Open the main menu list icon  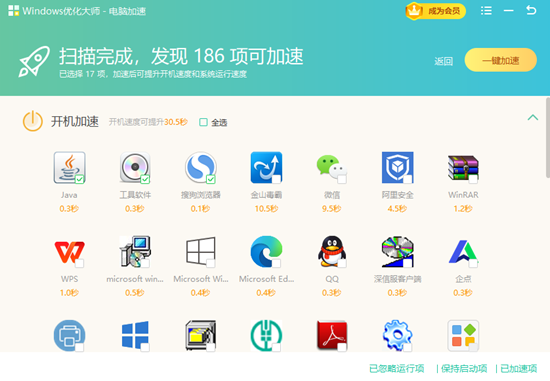click(486, 11)
